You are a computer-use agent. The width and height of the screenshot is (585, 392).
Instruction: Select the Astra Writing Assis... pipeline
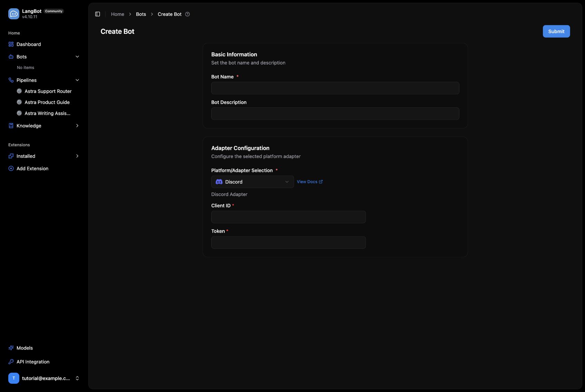point(48,113)
